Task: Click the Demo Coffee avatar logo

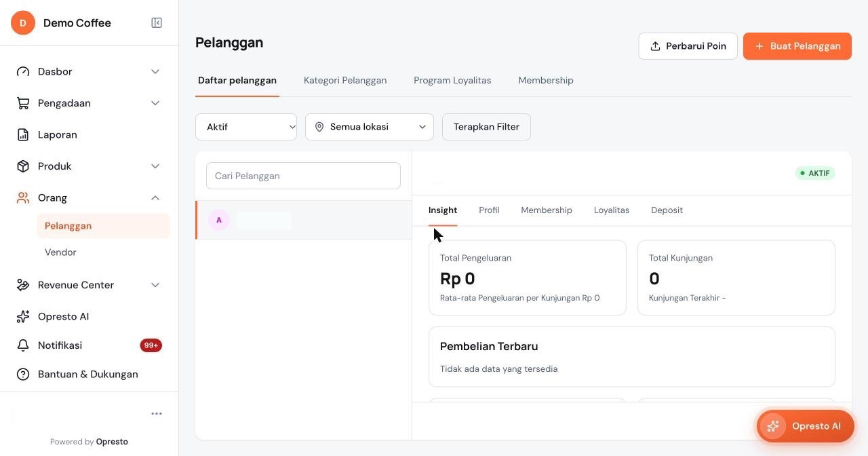Action: (23, 23)
